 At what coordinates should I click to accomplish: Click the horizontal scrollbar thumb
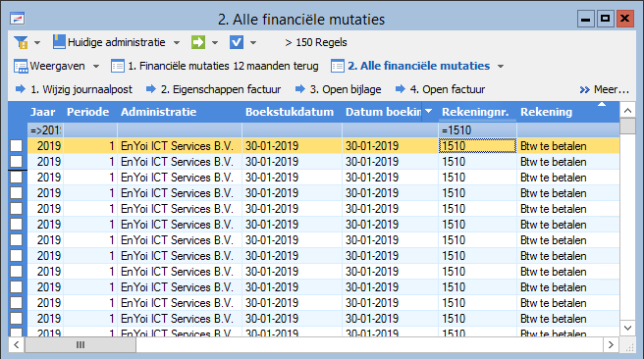[x=80, y=344]
